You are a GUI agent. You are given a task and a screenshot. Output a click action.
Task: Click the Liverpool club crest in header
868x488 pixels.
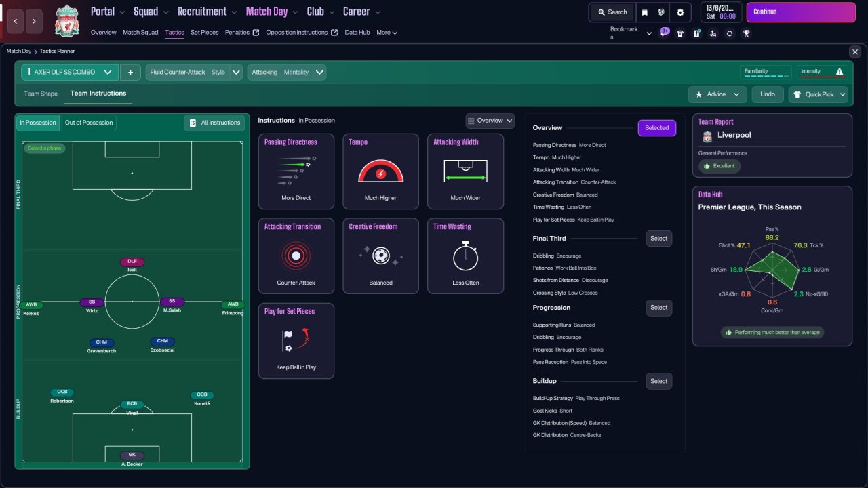66,20
